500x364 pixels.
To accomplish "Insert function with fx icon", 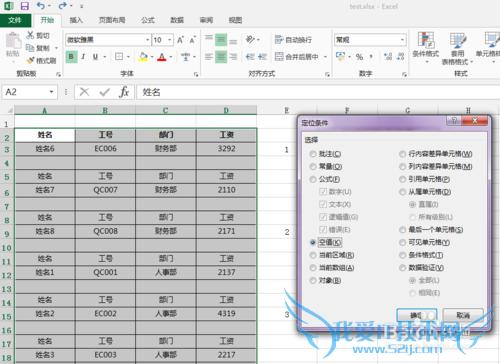I will pos(124,92).
